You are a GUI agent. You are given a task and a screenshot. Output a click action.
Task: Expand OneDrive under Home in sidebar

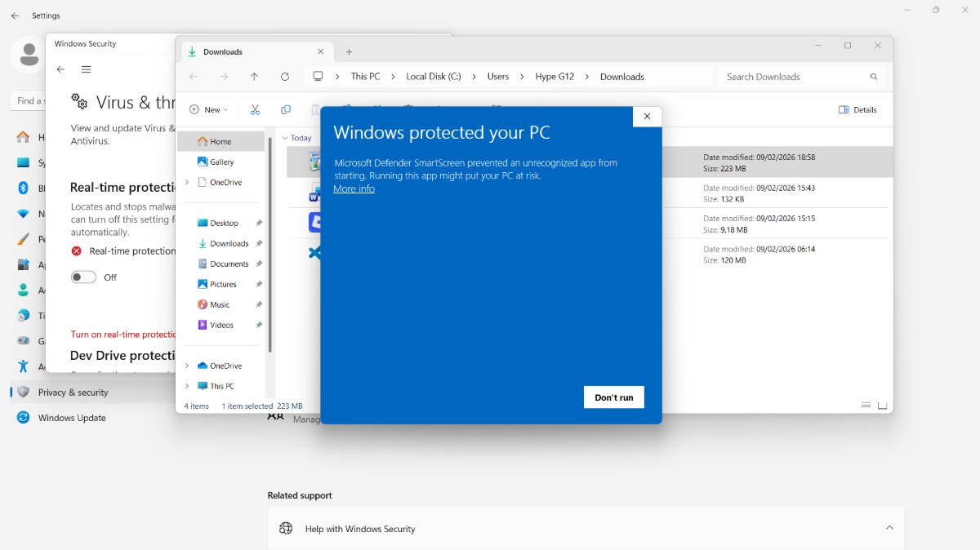(187, 182)
